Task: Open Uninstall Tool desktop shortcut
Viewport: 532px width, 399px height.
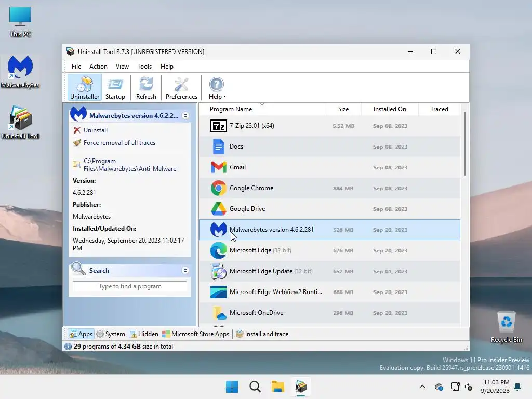Action: pyautogui.click(x=20, y=123)
